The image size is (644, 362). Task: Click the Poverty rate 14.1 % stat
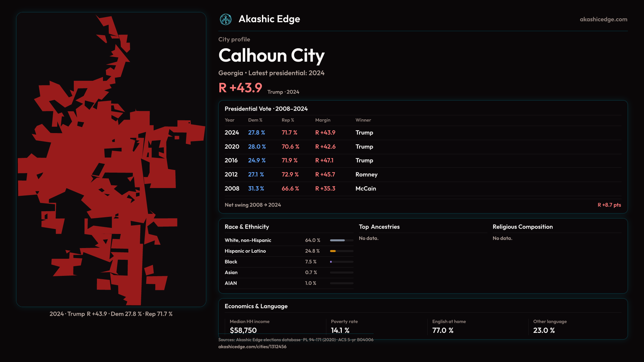point(340,330)
